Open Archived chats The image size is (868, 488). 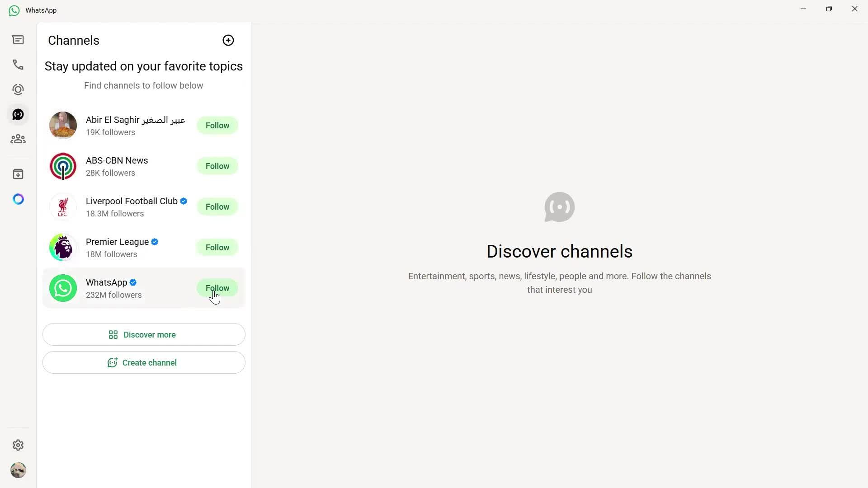[18, 174]
